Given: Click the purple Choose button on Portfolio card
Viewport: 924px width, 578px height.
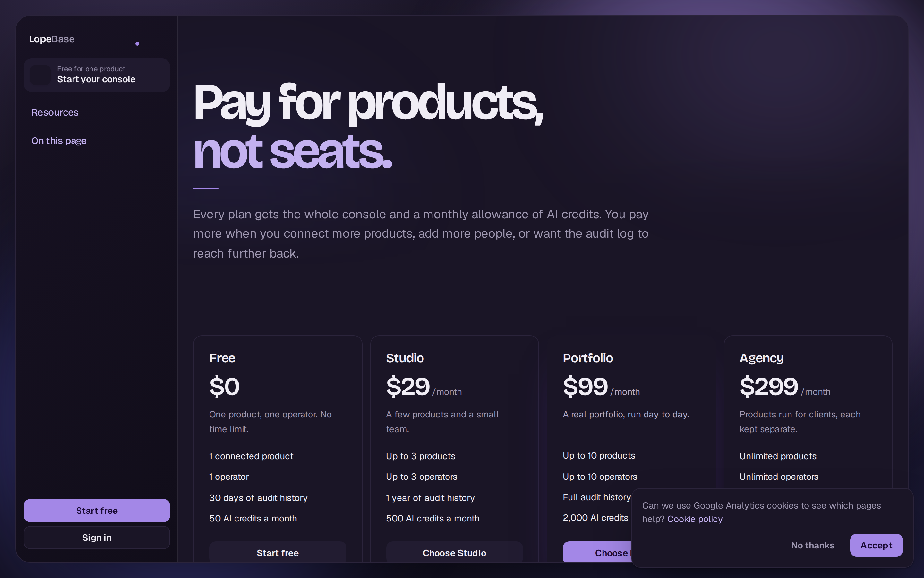Looking at the screenshot, I should point(597,552).
